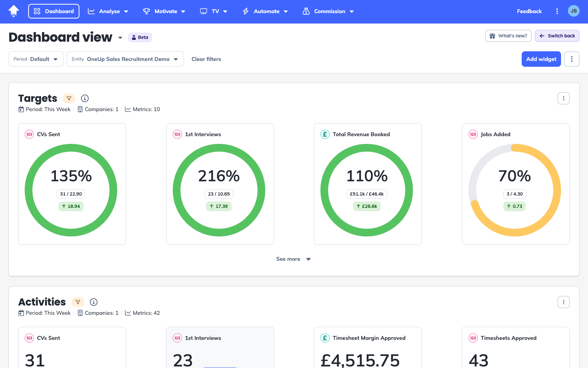Open the Targets widget options kebab menu

coord(563,98)
